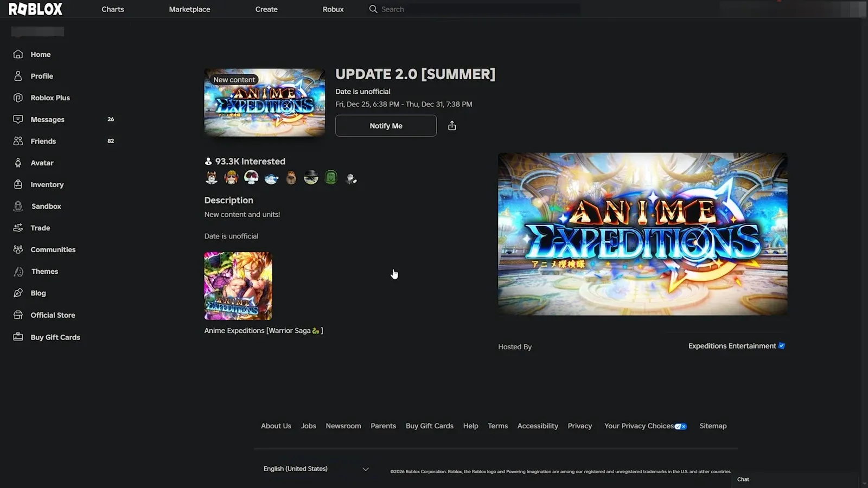Open the Avatar sidebar icon
The width and height of the screenshot is (868, 488).
18,163
